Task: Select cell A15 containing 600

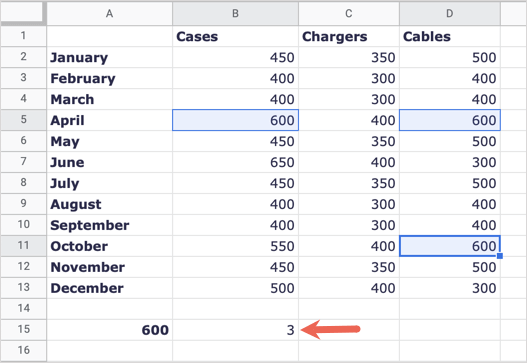Action: [x=109, y=330]
